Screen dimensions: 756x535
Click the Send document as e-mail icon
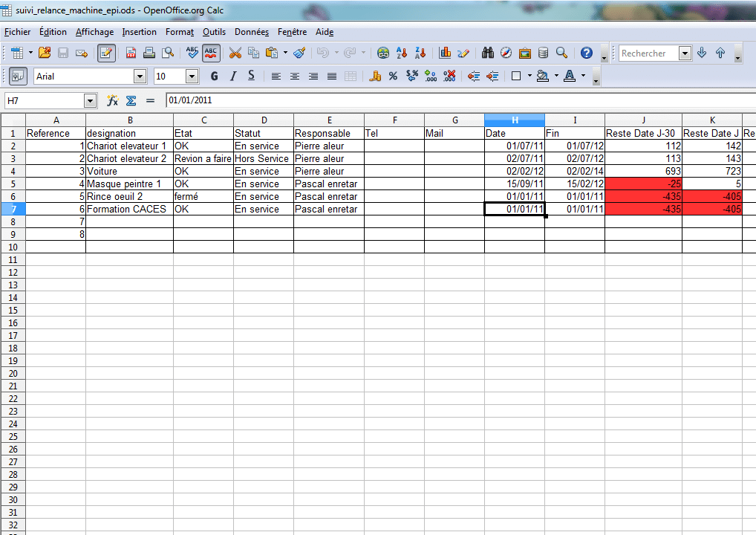tap(82, 53)
